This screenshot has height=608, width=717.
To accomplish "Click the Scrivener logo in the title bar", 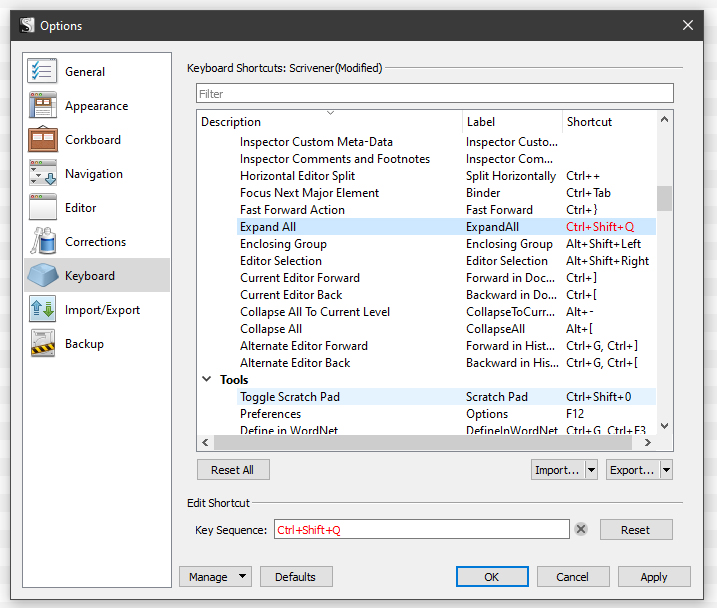I will pyautogui.click(x=27, y=25).
